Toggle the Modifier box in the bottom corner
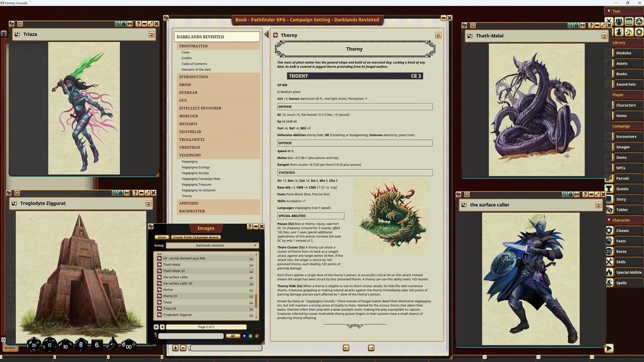 (x=10, y=347)
